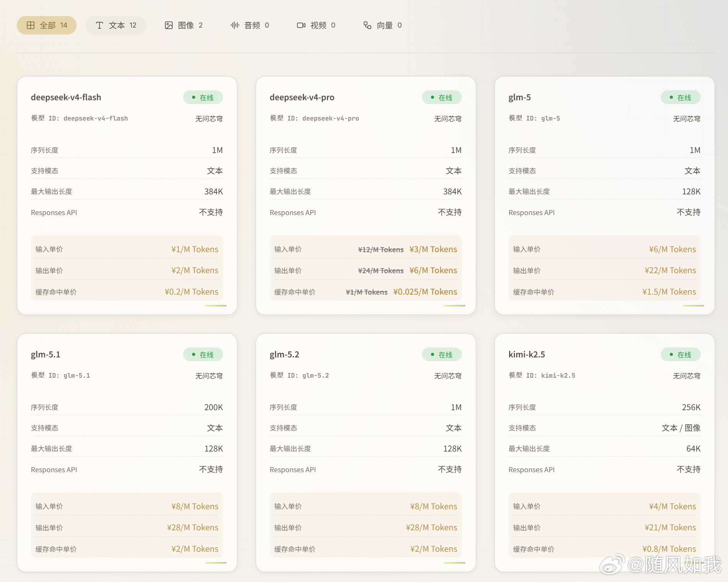Click the 在线 status badge on glm-5

click(x=681, y=98)
